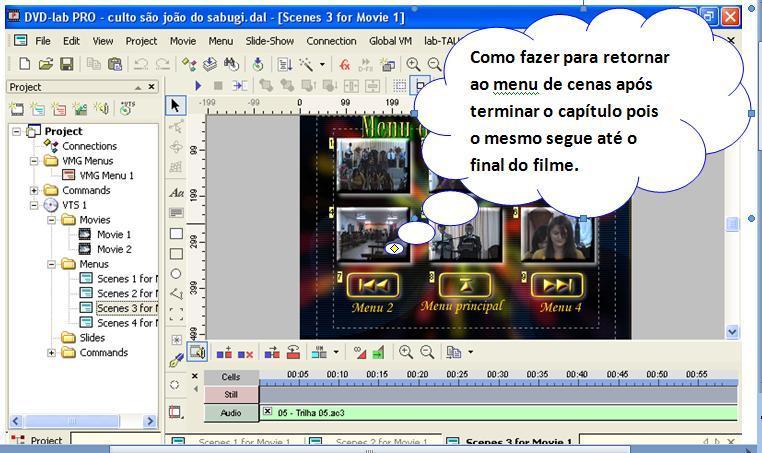Select Connections in project tree
The image size is (762, 453).
(89, 146)
